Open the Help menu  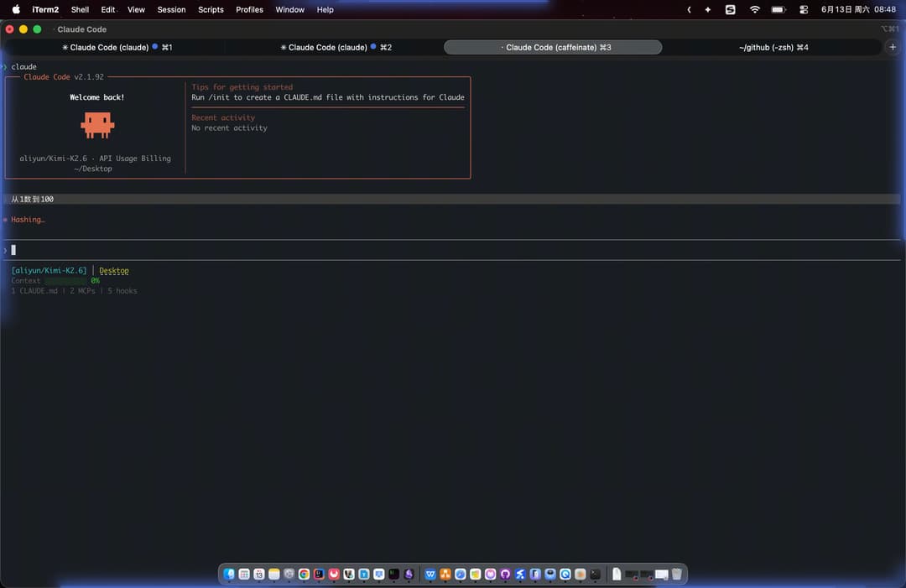[325, 9]
